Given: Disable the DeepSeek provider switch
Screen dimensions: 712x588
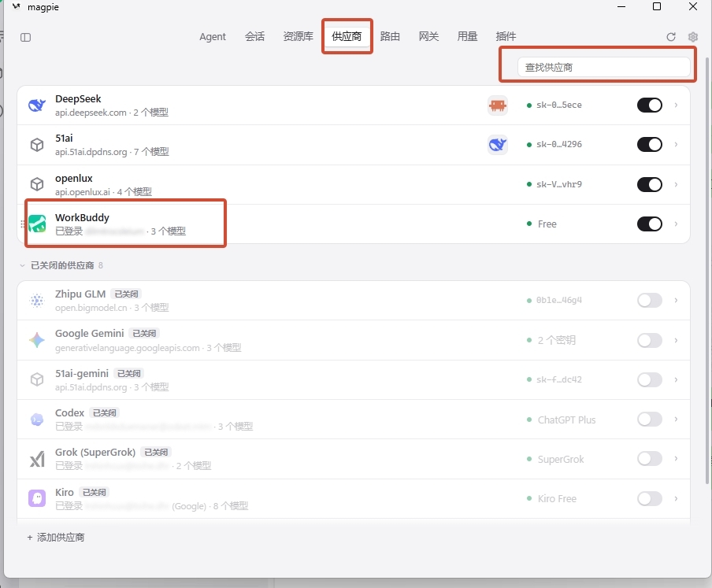Looking at the screenshot, I should 649,105.
